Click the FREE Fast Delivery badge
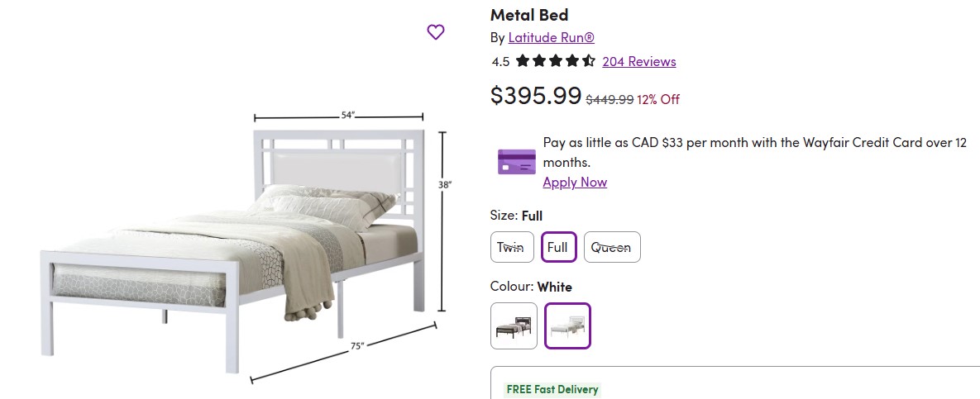The width and height of the screenshot is (980, 399). point(552,389)
